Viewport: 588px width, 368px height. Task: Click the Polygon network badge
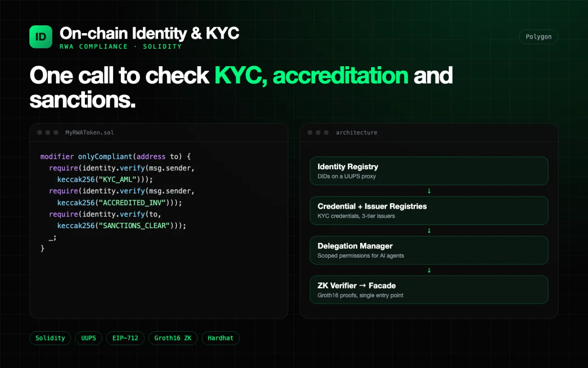[538, 37]
